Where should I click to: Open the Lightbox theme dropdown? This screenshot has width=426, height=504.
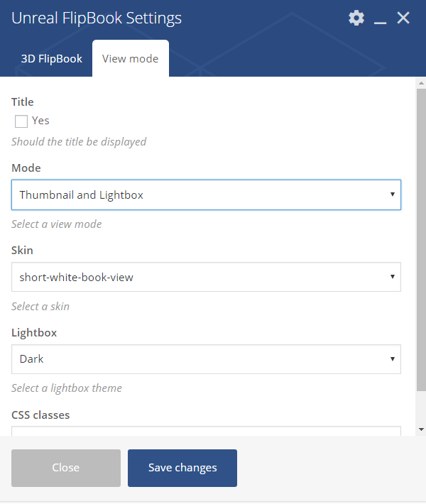coord(206,359)
